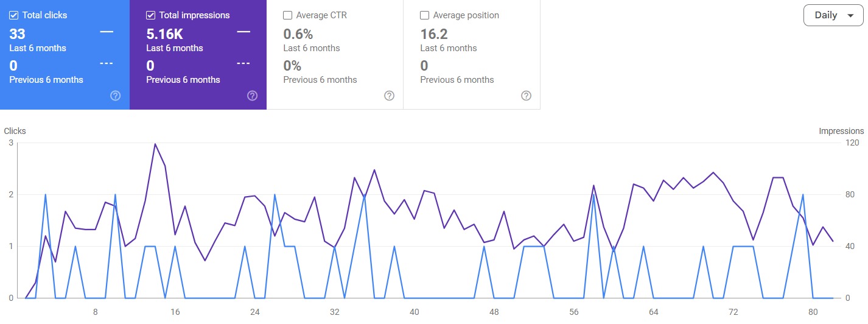868x324 pixels.
Task: Click the Impressions axis label on the chart
Action: [x=841, y=131]
